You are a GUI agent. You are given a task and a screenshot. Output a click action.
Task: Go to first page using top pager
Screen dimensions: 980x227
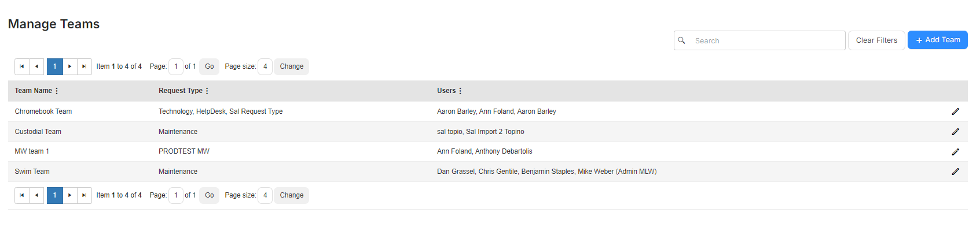click(22, 66)
